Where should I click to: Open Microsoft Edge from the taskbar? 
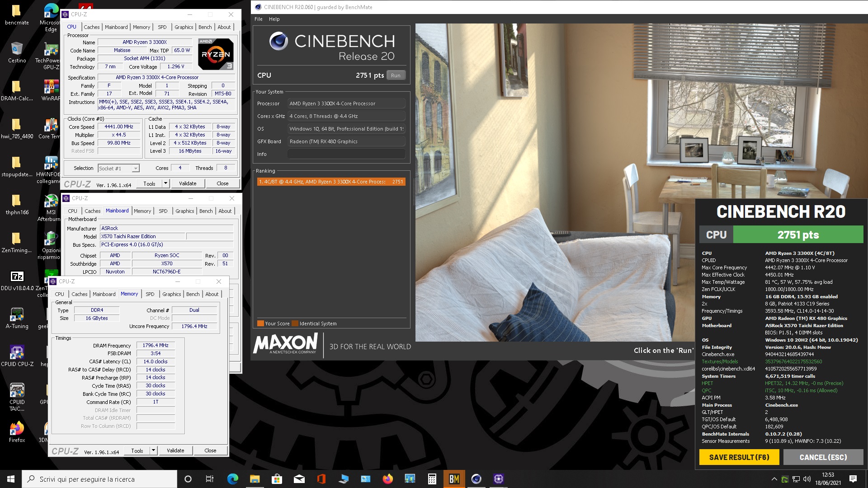[x=232, y=479]
